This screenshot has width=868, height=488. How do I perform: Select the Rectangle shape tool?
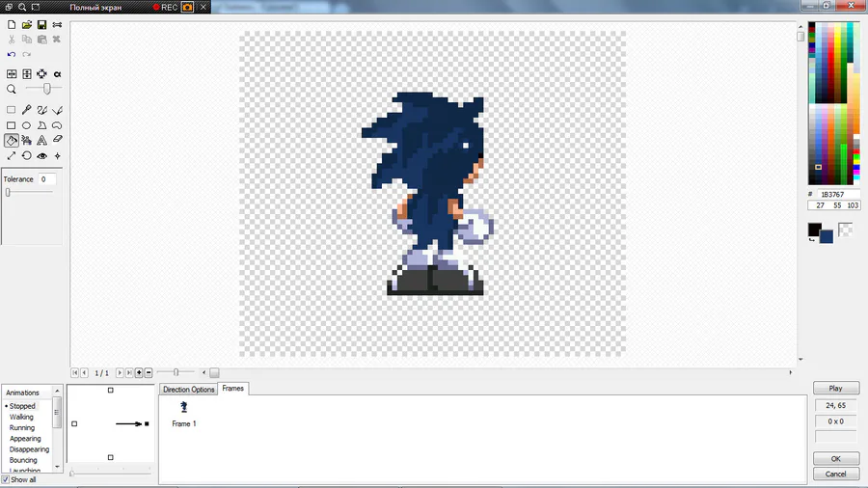tap(11, 125)
